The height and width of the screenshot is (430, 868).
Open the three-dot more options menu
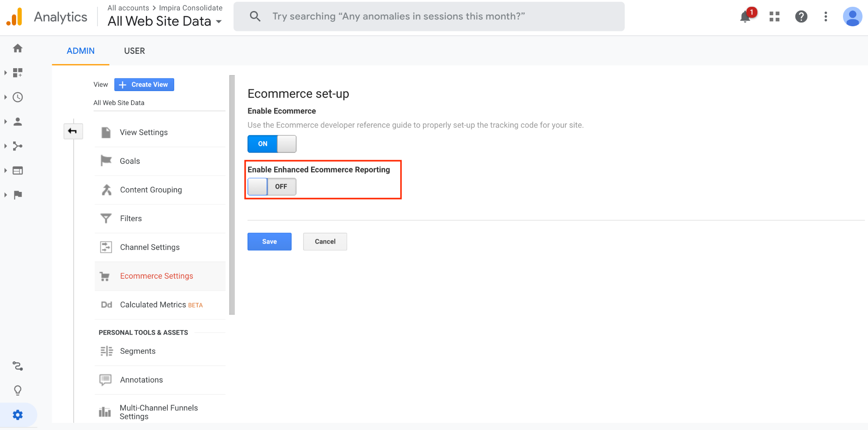coord(826,17)
